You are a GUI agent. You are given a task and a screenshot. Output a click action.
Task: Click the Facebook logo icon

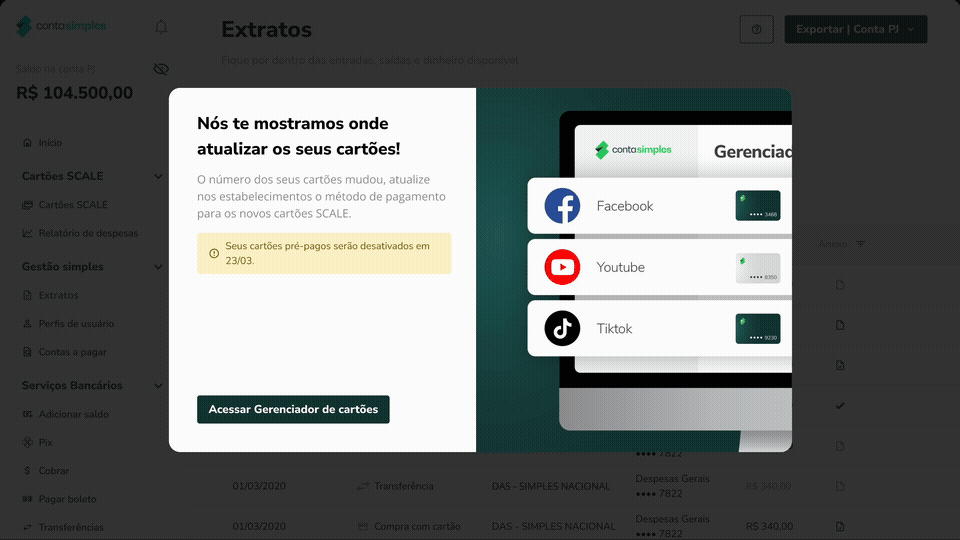[x=562, y=206]
